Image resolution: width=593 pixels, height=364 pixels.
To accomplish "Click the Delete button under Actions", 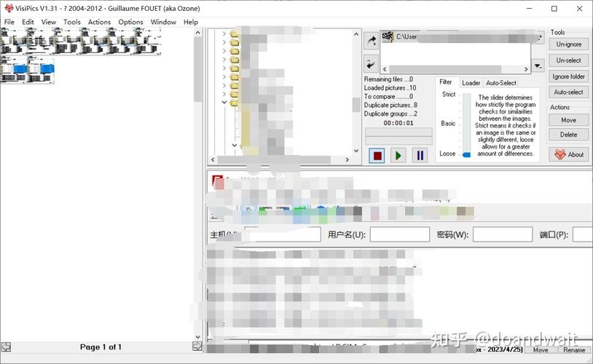I will pyautogui.click(x=568, y=135).
